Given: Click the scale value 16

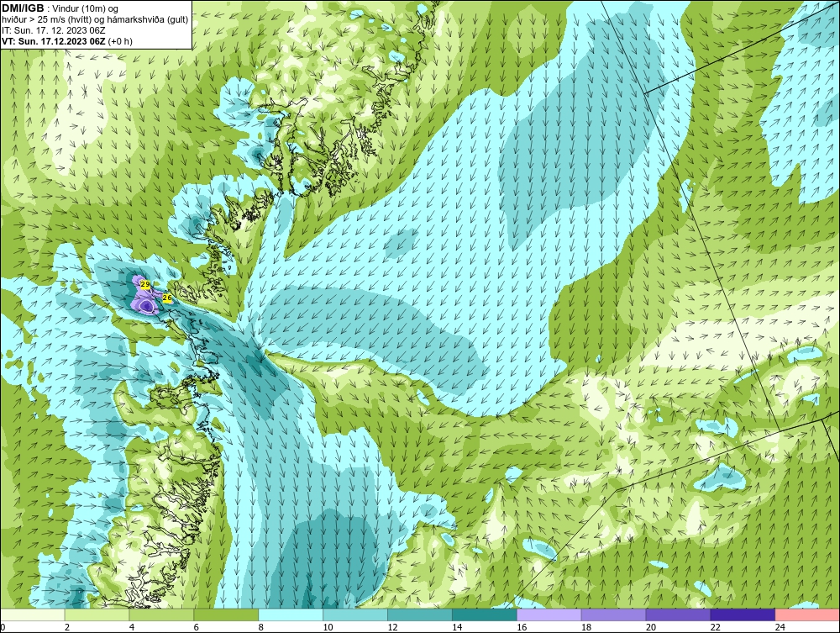Looking at the screenshot, I should click(522, 627).
